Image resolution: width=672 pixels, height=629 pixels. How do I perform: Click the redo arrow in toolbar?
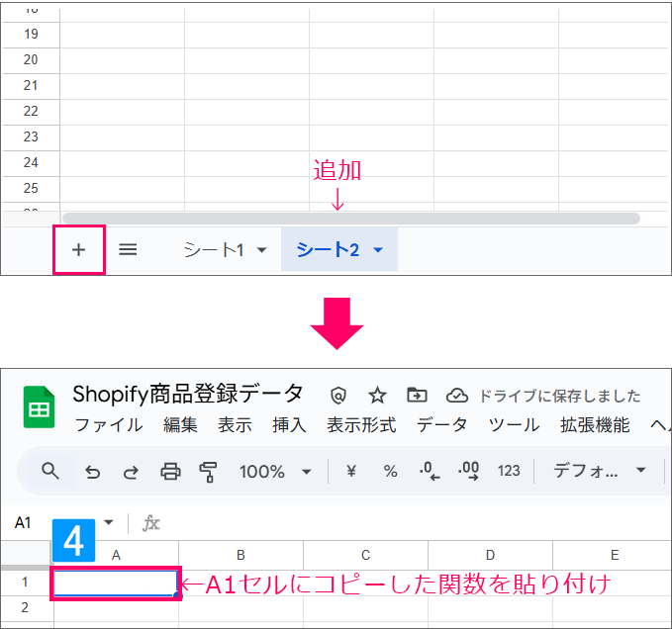131,471
